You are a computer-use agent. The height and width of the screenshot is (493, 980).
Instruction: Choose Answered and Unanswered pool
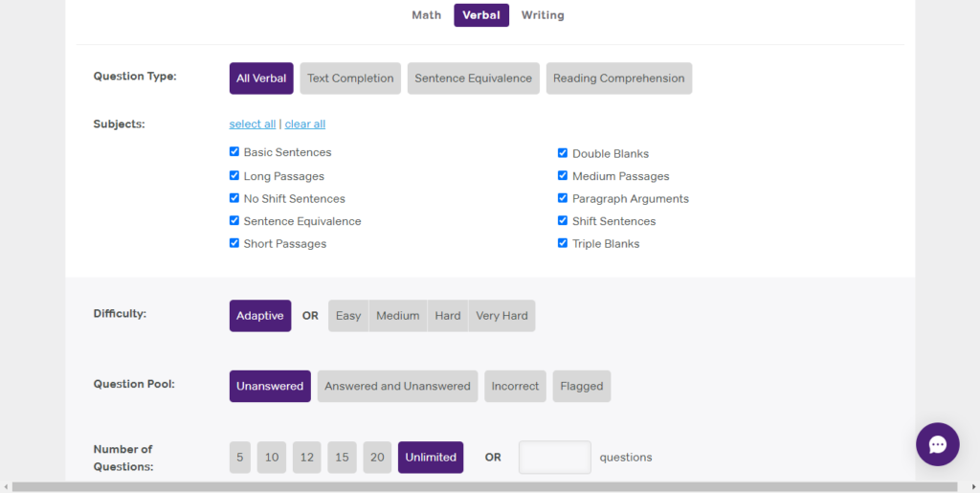397,387
